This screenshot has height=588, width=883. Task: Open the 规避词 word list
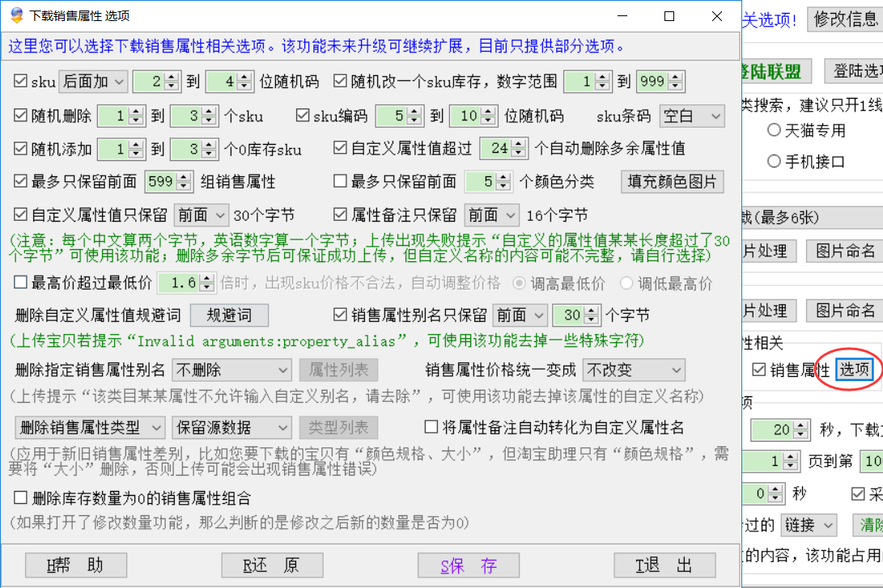pyautogui.click(x=228, y=314)
